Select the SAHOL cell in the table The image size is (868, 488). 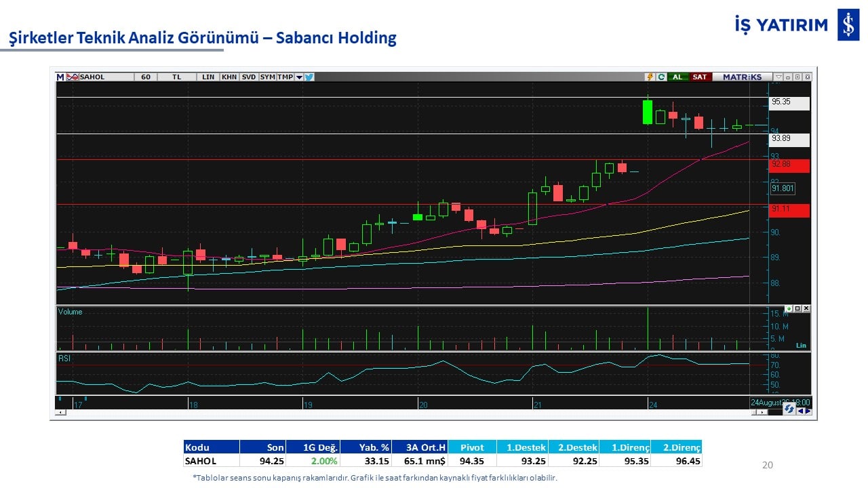[x=212, y=461]
